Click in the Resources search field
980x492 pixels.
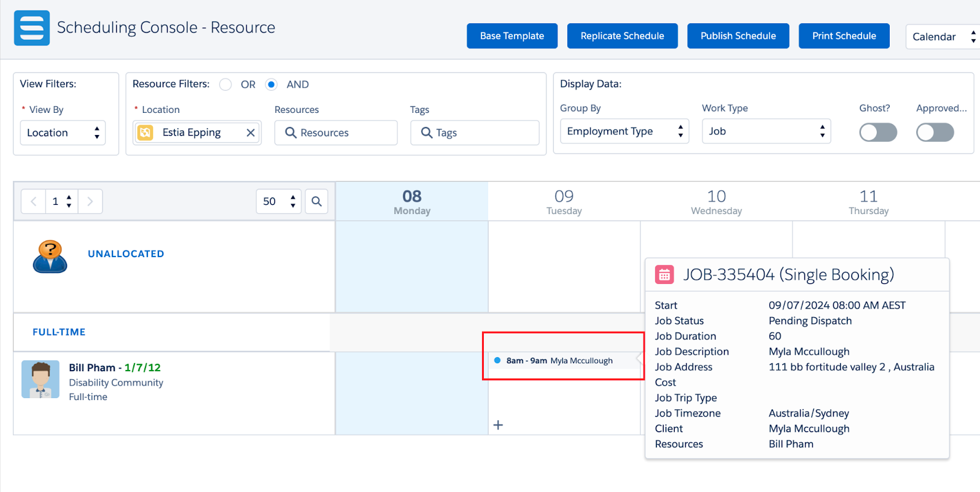336,133
